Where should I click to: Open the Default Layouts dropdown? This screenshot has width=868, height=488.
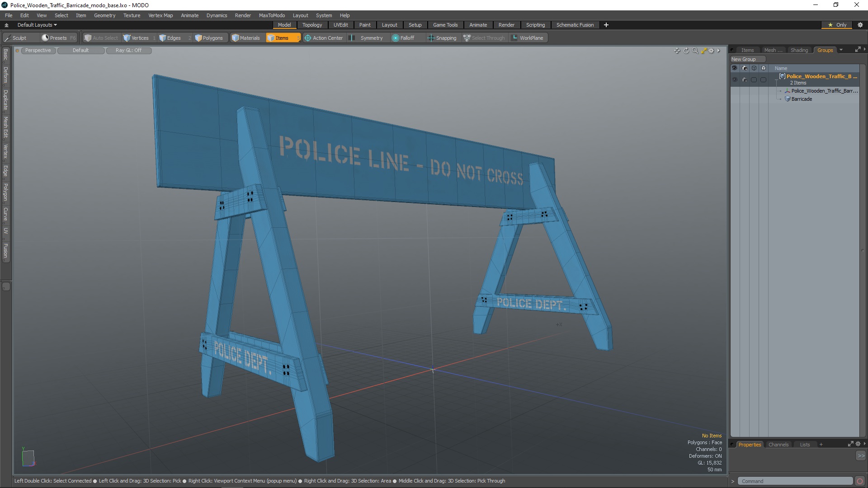tap(37, 25)
